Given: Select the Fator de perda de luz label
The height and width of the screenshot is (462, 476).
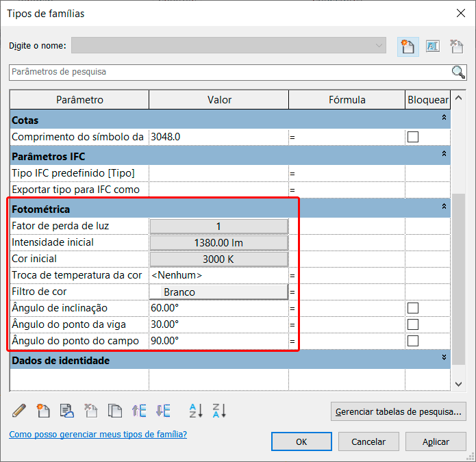Looking at the screenshot, I should (x=60, y=226).
